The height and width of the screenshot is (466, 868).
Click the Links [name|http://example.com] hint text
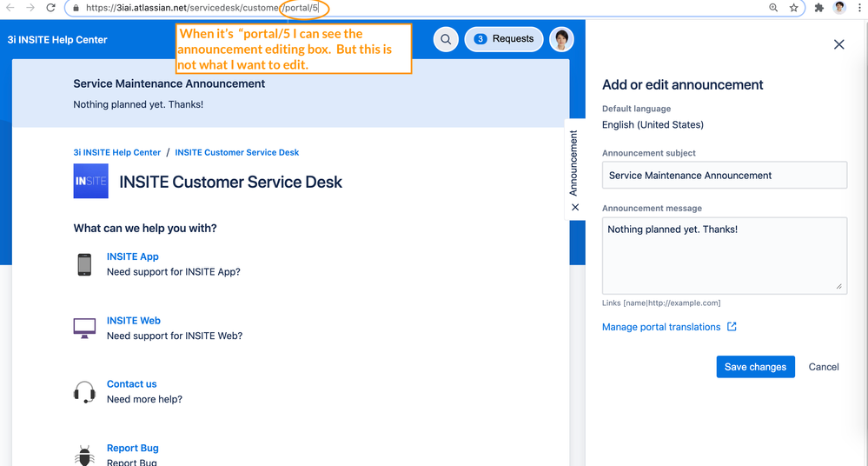(x=661, y=303)
